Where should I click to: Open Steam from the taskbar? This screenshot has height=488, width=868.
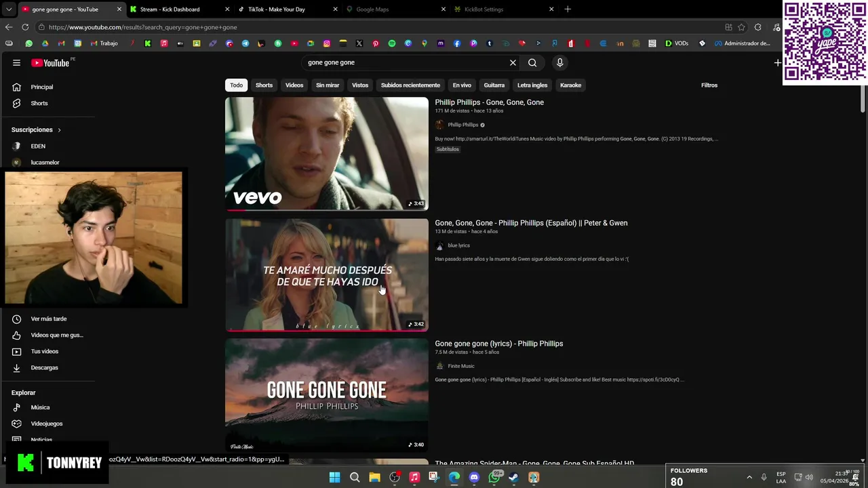[514, 478]
